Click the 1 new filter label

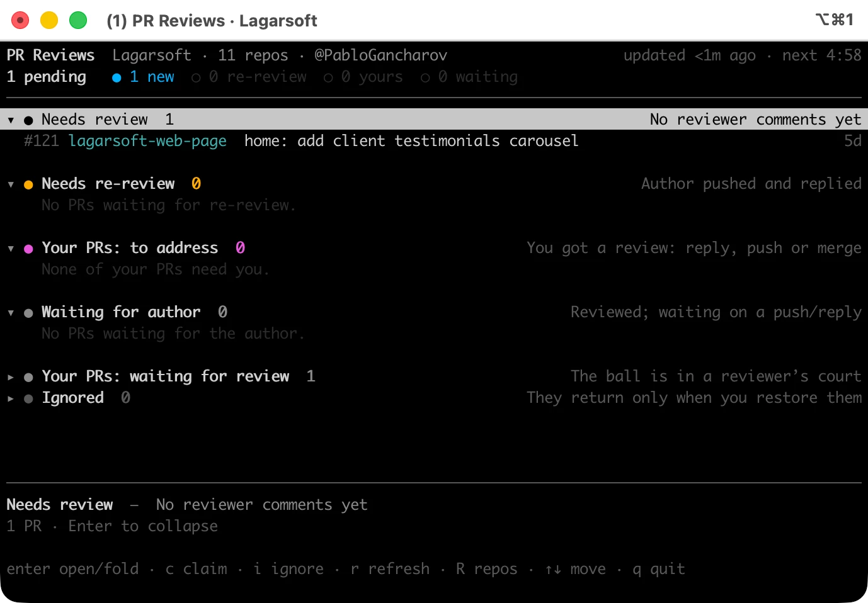coord(152,77)
